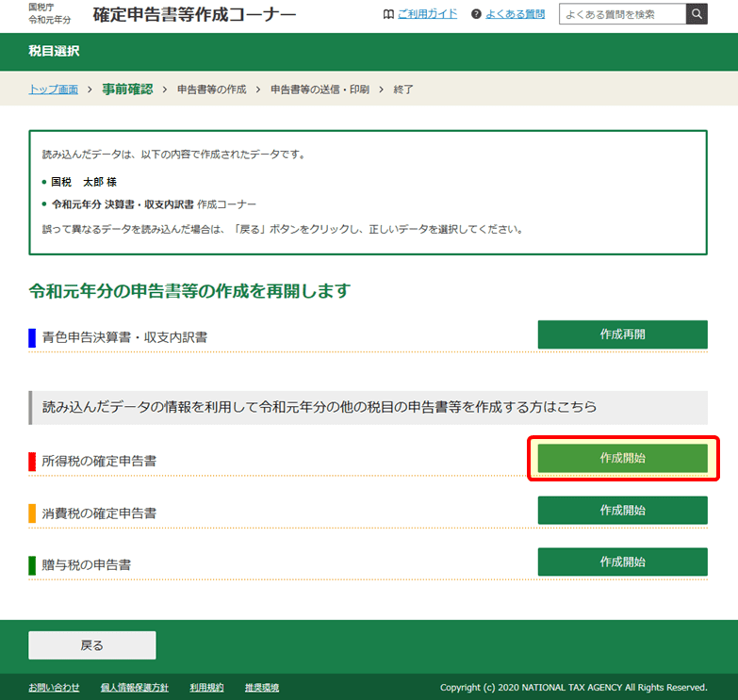Open the 利用規約 footer link
Image resolution: width=738 pixels, height=700 pixels.
206,688
